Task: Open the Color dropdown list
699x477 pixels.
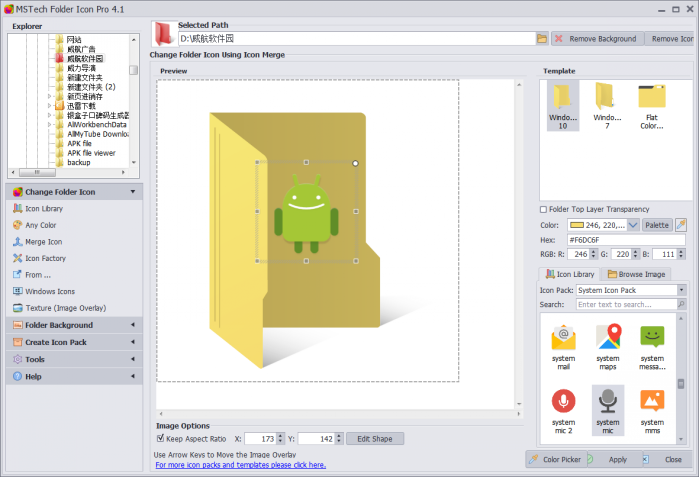Action: click(633, 225)
